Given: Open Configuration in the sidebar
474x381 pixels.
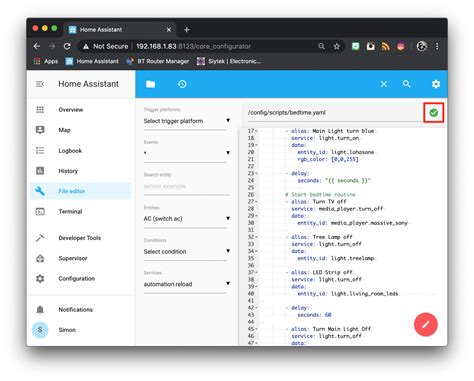Looking at the screenshot, I should pyautogui.click(x=81, y=279).
